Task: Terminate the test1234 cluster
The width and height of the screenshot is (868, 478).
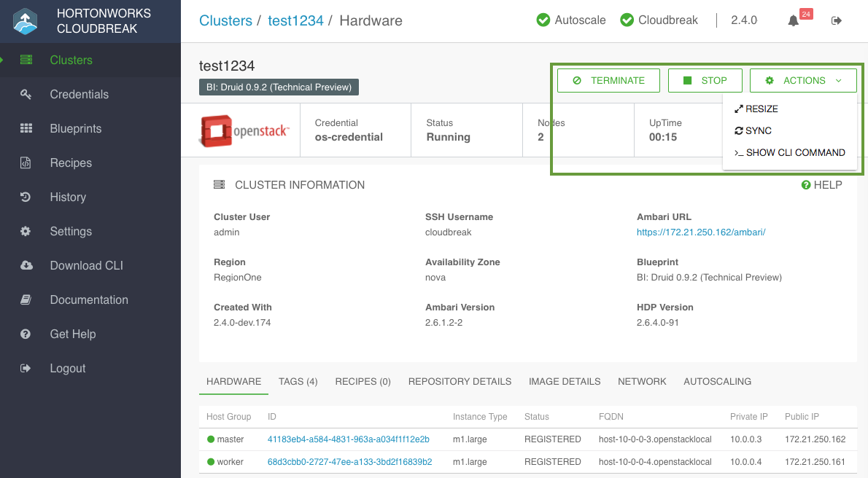Action: click(x=608, y=81)
